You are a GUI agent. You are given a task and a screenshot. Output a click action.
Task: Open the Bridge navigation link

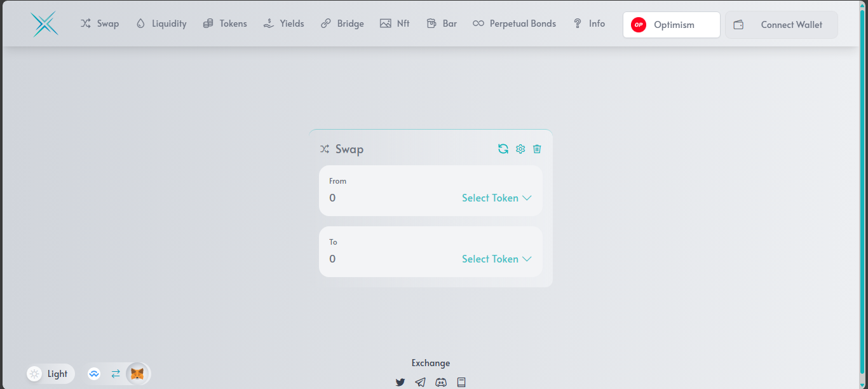[x=342, y=24]
